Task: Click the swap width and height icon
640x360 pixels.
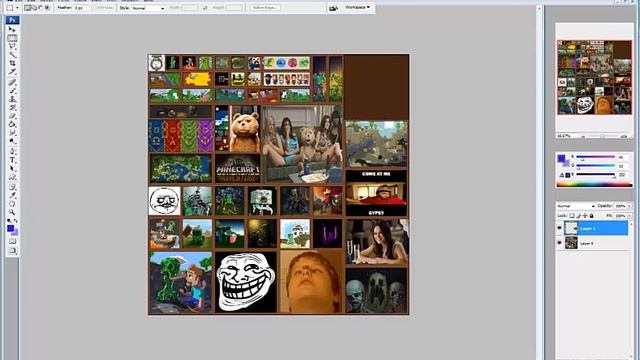Action: (205, 8)
